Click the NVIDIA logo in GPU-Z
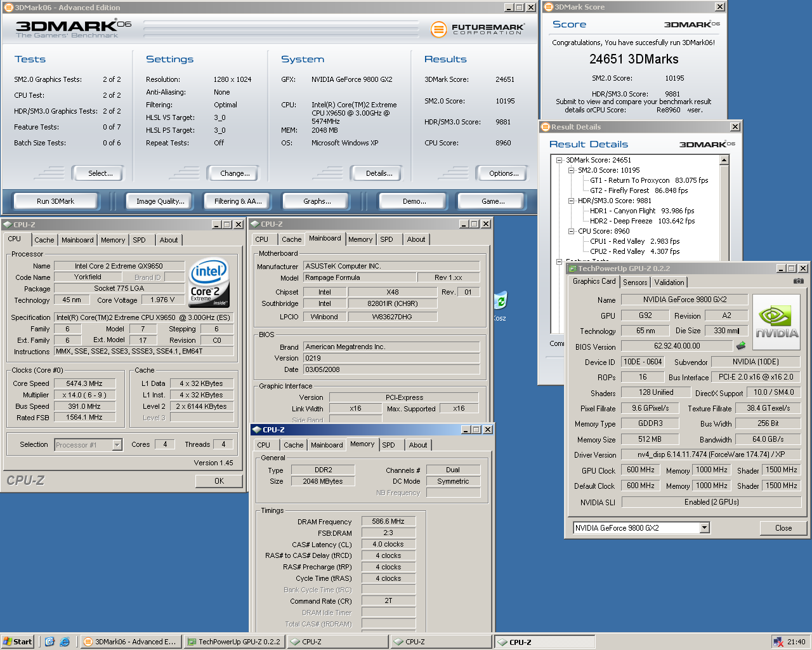 pyautogui.click(x=776, y=322)
